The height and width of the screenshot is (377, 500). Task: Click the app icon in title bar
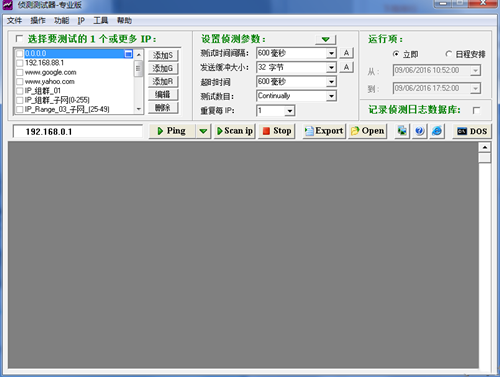7,5
